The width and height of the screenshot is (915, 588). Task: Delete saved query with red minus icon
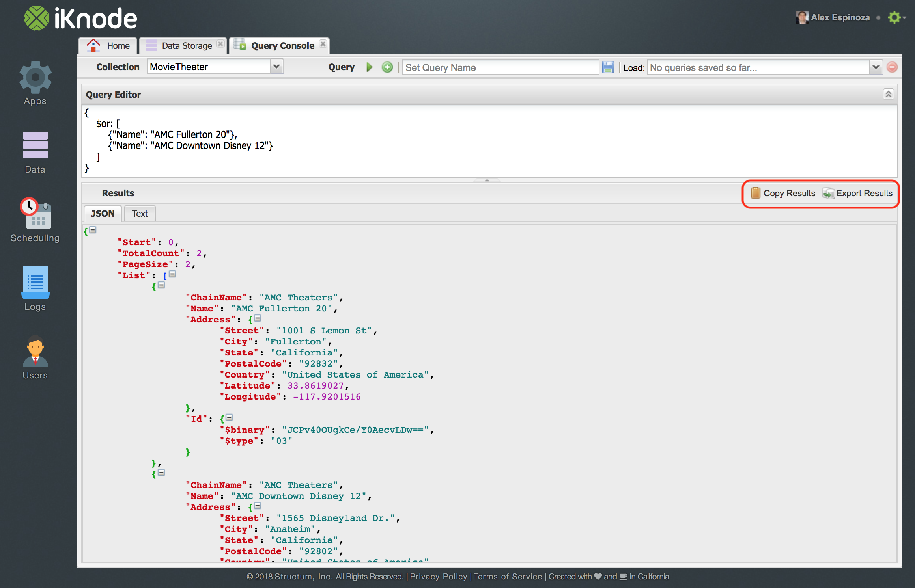tap(892, 67)
